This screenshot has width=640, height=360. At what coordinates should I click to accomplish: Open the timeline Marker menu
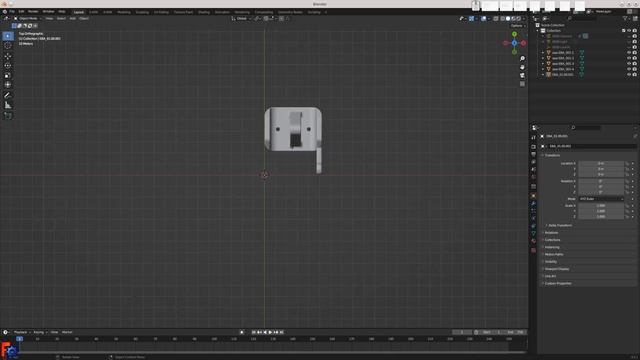[x=67, y=332]
